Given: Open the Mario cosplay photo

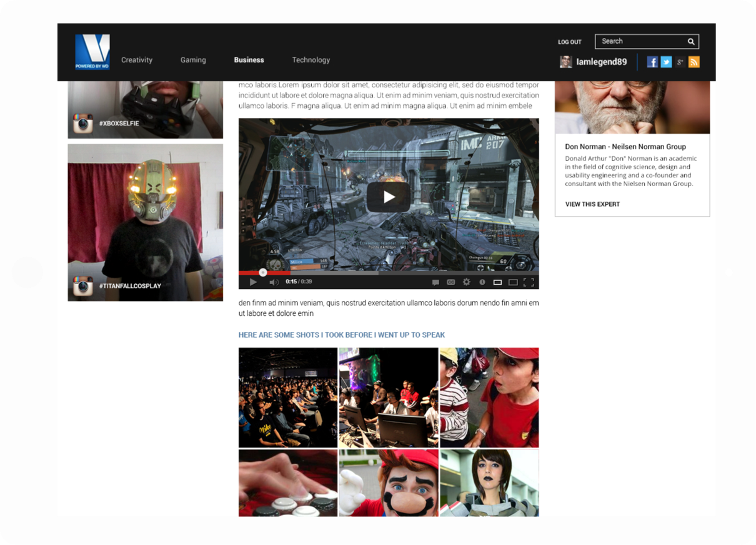Looking at the screenshot, I should [x=389, y=483].
